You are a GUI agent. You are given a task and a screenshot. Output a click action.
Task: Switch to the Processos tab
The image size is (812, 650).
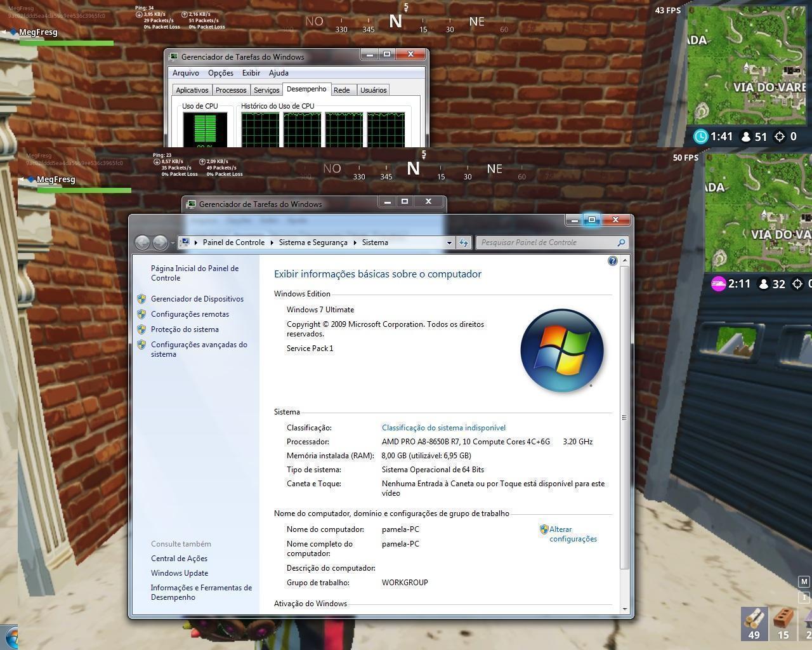[x=231, y=90]
